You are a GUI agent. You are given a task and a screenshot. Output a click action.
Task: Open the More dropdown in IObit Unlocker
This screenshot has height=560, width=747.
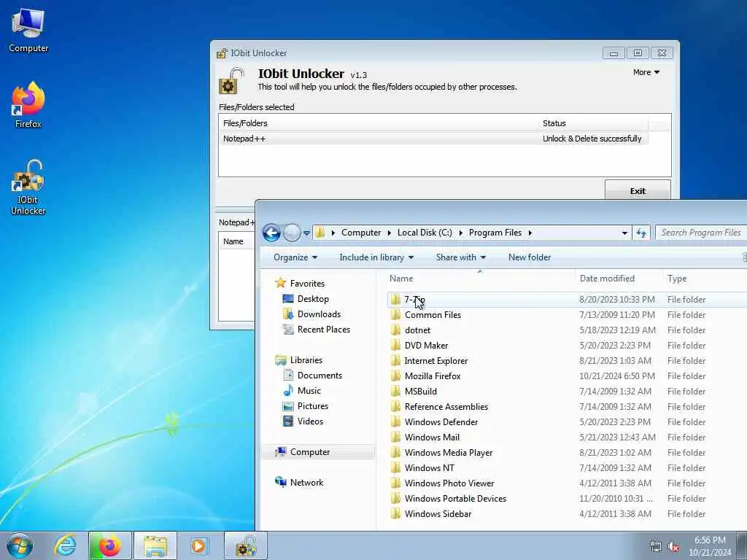tap(646, 72)
